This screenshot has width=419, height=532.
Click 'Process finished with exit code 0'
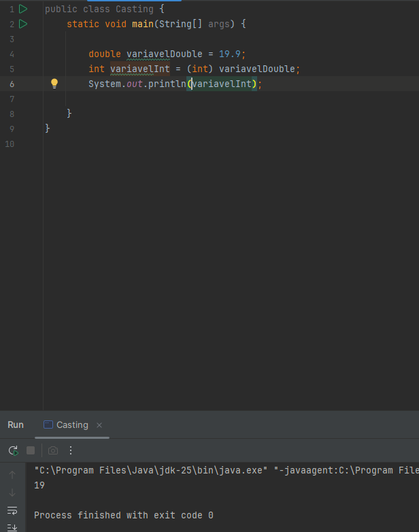coord(124,515)
